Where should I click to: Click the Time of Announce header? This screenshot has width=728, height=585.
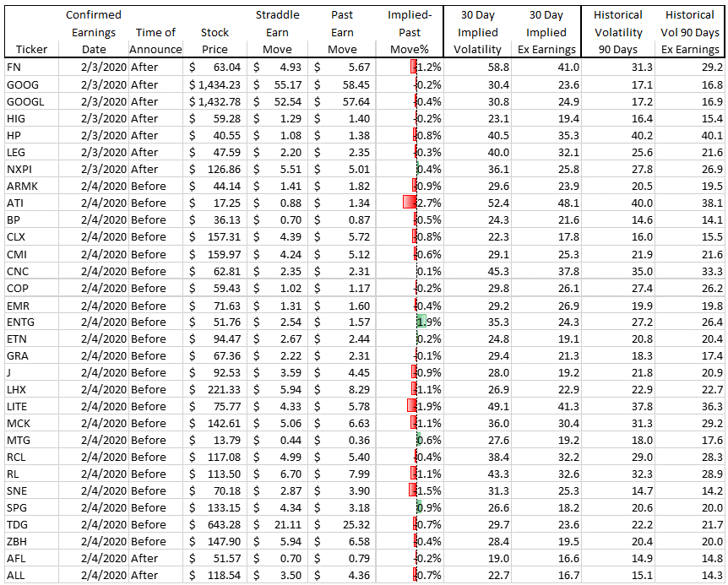pos(155,41)
